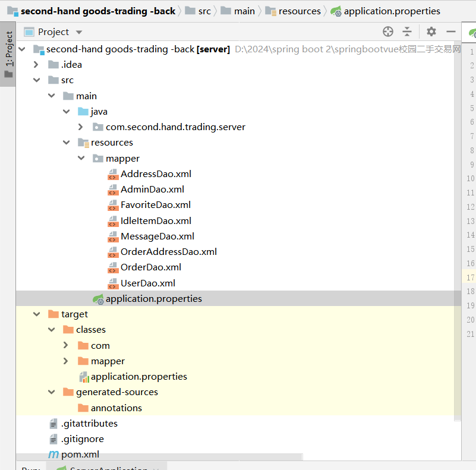Screen dimensions: 476x470
Task: Collapse the src folder
Action: click(x=36, y=80)
